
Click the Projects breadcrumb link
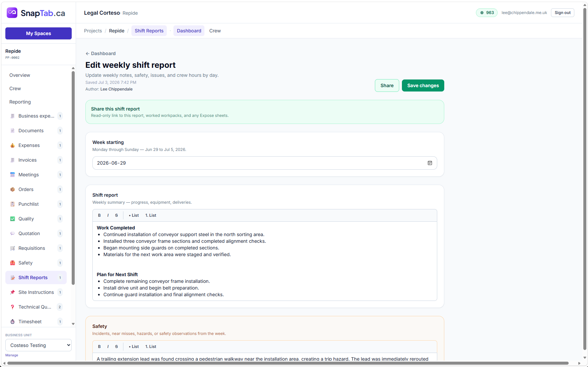[x=93, y=31]
